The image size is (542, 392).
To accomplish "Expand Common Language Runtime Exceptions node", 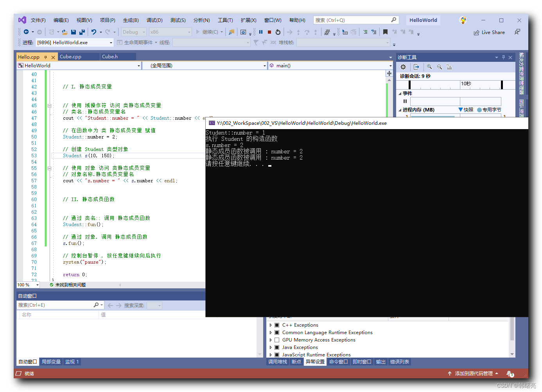I will click(x=271, y=333).
